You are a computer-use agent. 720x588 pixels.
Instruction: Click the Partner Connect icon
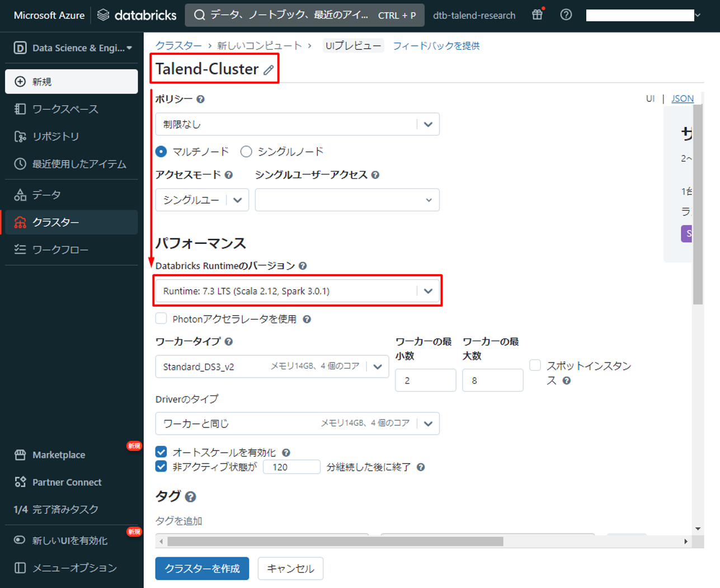click(20, 482)
